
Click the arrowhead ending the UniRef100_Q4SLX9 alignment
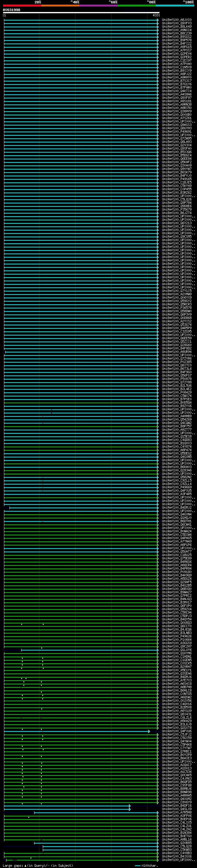(130, 809)
